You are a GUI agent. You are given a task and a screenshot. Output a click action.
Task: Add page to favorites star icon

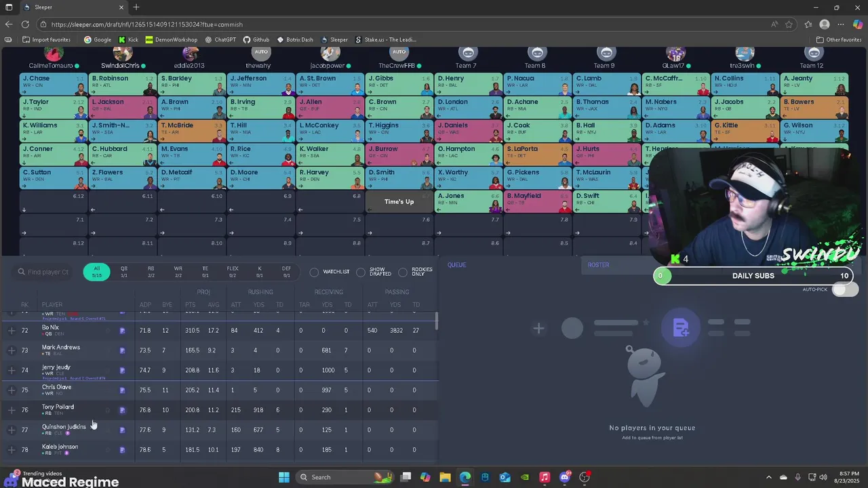[x=789, y=24]
